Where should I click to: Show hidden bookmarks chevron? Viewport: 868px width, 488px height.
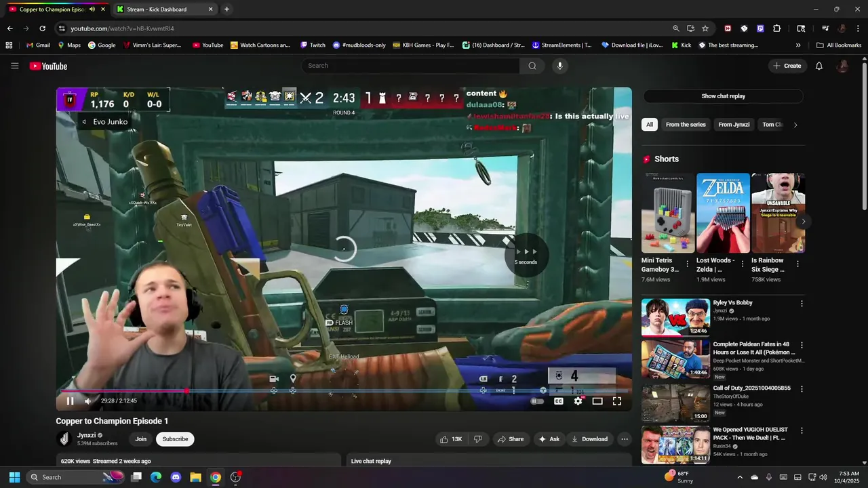click(x=798, y=45)
